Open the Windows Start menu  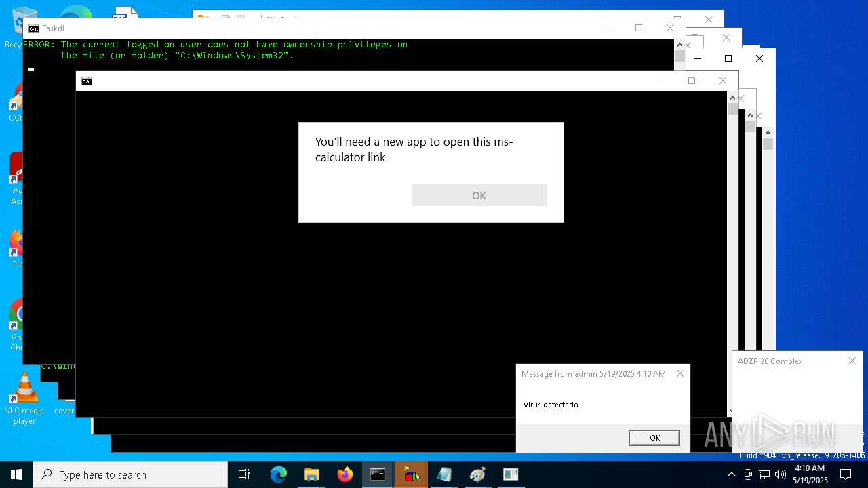(x=16, y=474)
